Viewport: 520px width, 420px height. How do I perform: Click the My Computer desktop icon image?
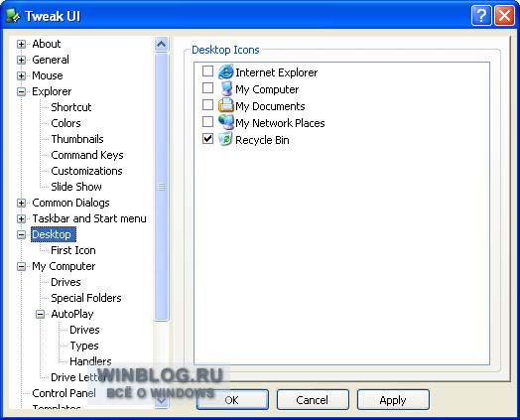[x=226, y=88]
